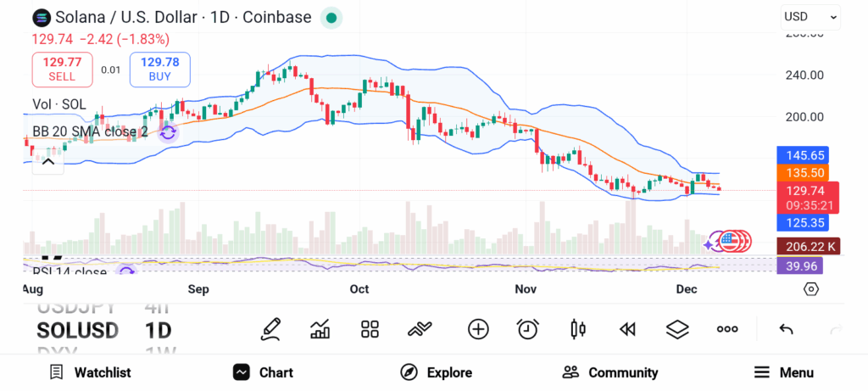Undo the last chart action
Viewport: 868px width, 391px height.
786,329
